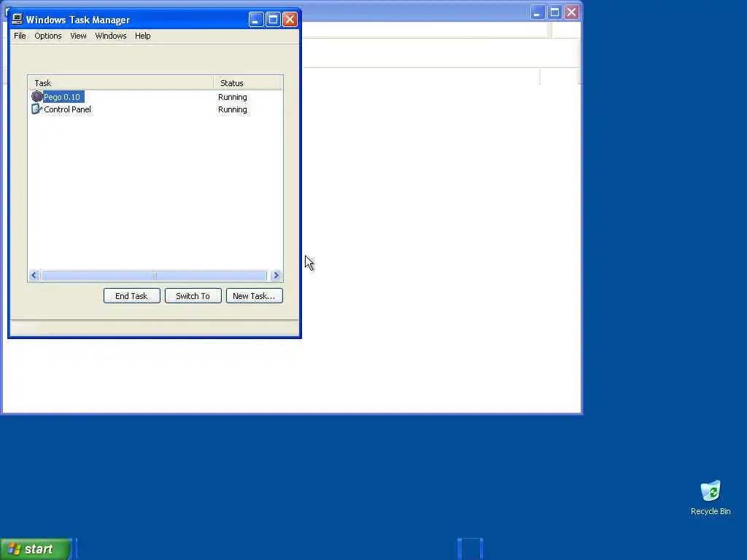Open the Windows menu
Viewport: 747px width, 560px height.
(111, 36)
